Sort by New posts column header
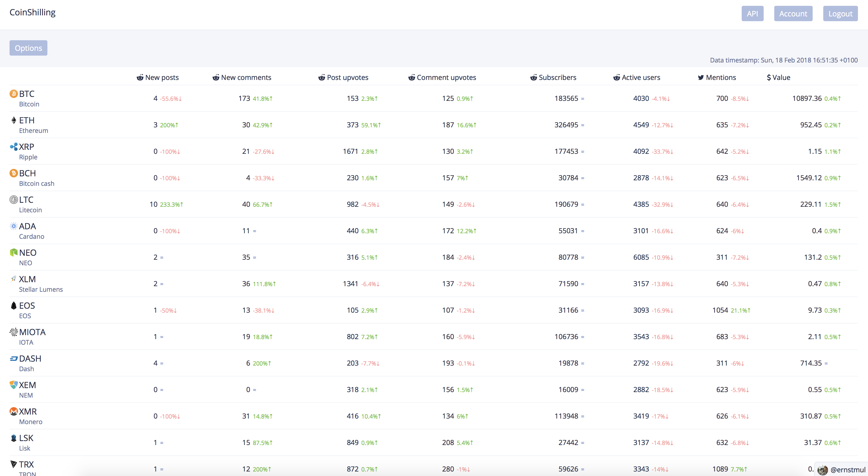868x476 pixels. tap(162, 78)
